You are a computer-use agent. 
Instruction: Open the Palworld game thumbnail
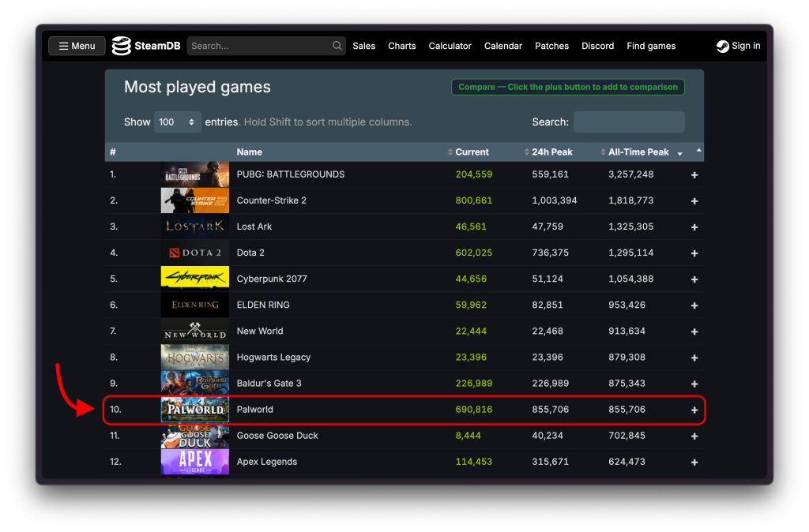(195, 410)
